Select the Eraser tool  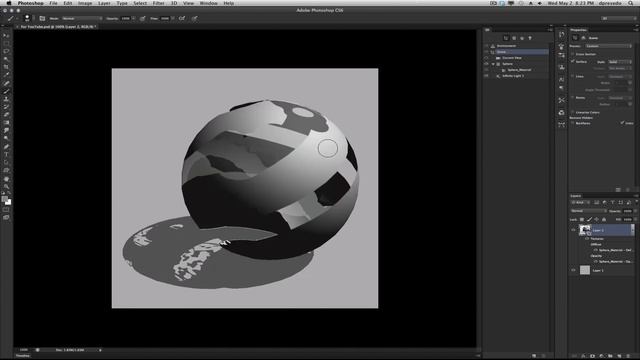[x=6, y=115]
